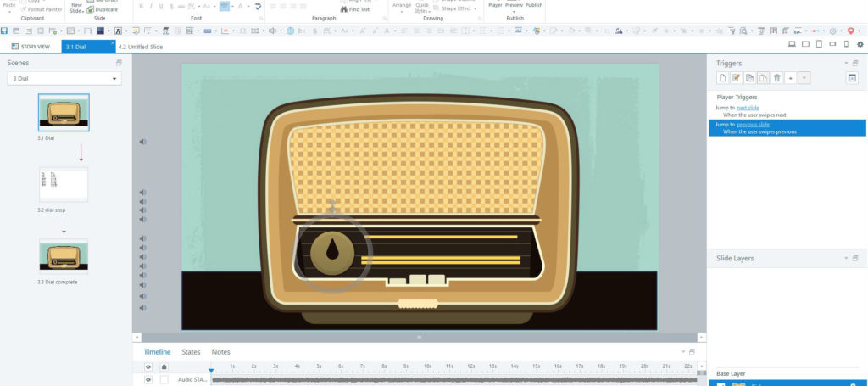Click the dial knob on the radio
Viewport: 868px width, 386px height.
pyautogui.click(x=332, y=253)
